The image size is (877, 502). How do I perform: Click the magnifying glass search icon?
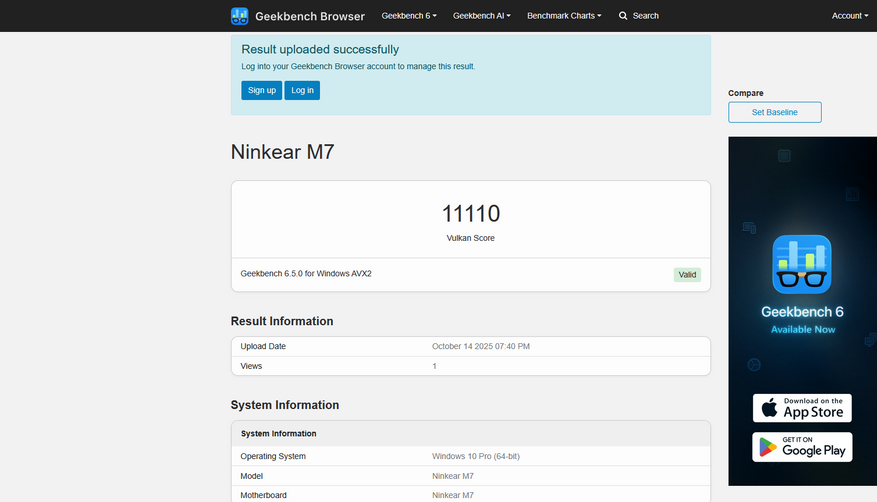coord(623,16)
